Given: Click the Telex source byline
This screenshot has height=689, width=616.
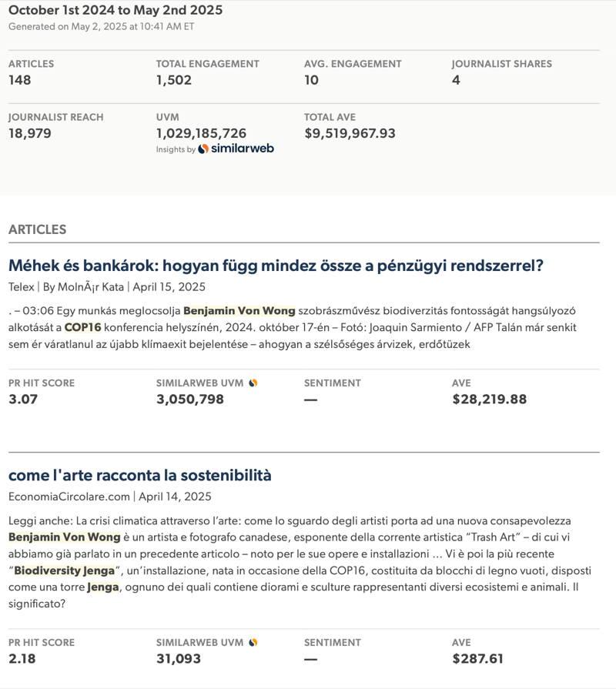Looking at the screenshot, I should pos(22,287).
